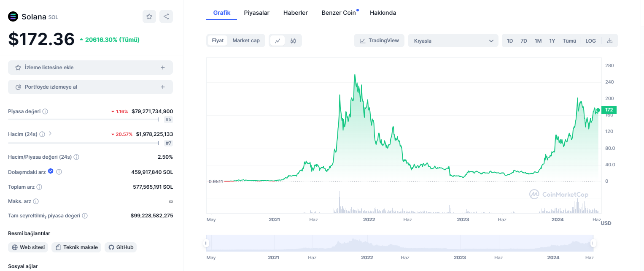Click the Solana logo icon
The width and height of the screenshot is (644, 271).
[x=13, y=17]
